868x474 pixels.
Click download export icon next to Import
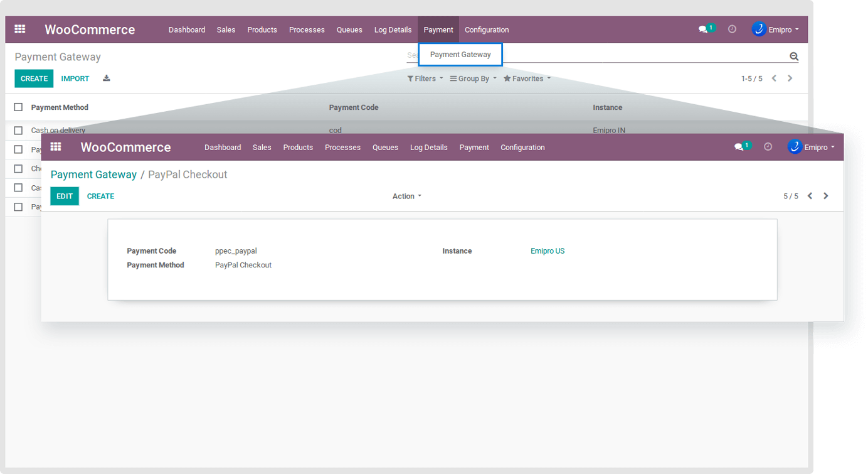107,78
